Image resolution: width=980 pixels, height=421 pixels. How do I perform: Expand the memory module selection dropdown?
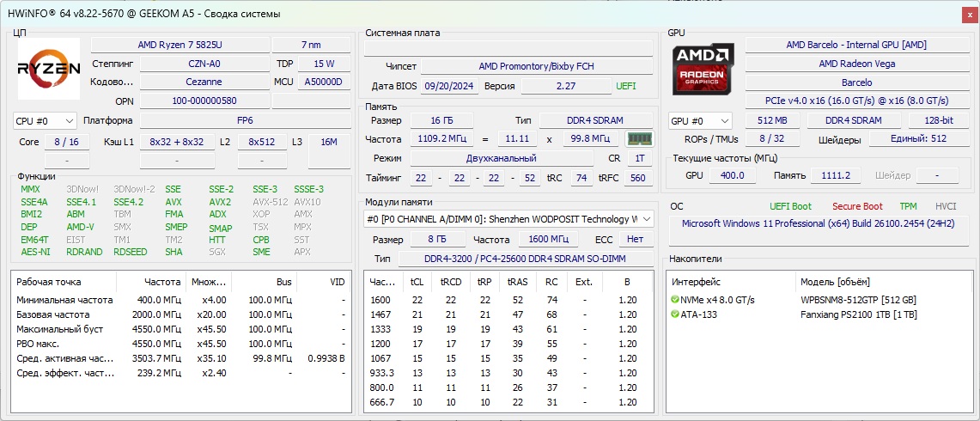[645, 219]
